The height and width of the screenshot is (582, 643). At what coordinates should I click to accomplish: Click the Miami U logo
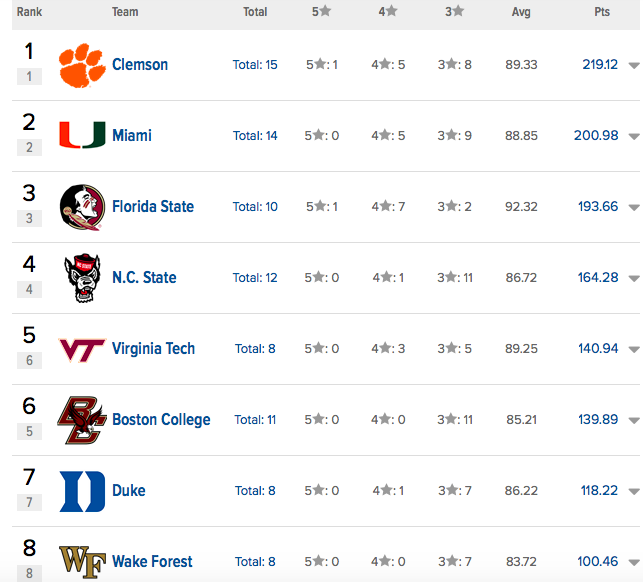[x=79, y=136]
